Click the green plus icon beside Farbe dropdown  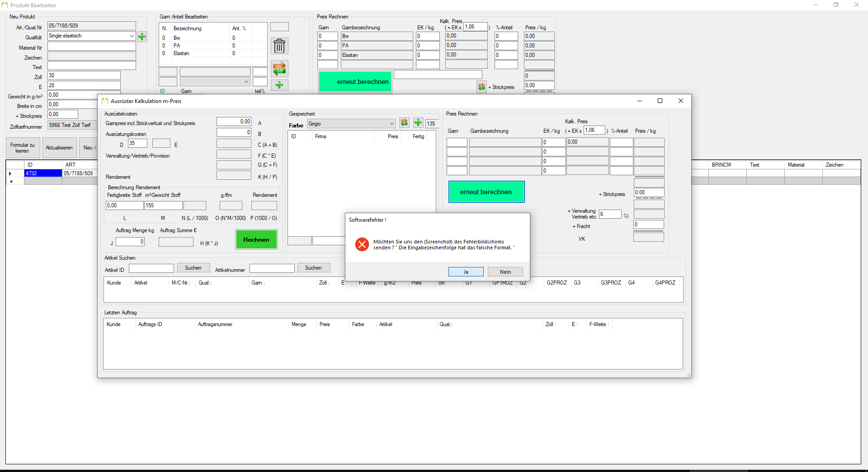coord(418,123)
